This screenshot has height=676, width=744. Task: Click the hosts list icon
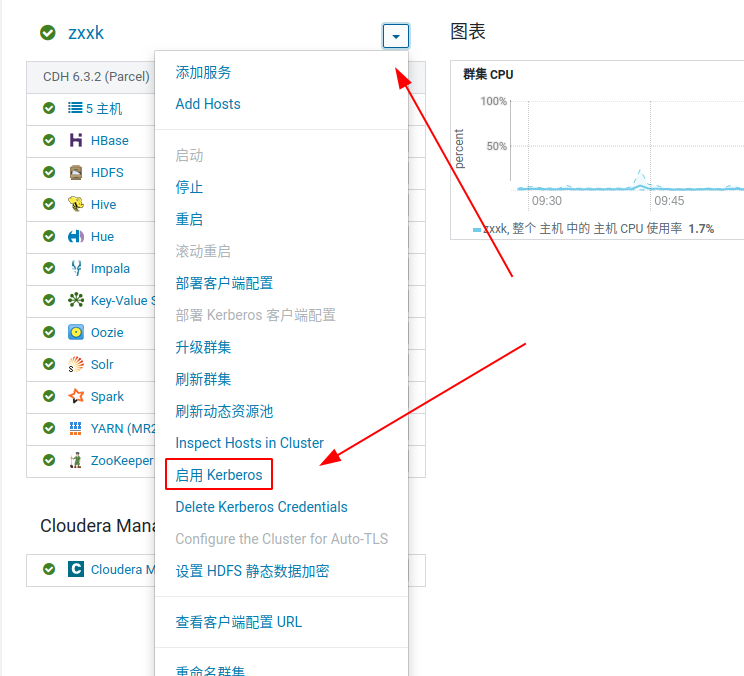point(75,108)
